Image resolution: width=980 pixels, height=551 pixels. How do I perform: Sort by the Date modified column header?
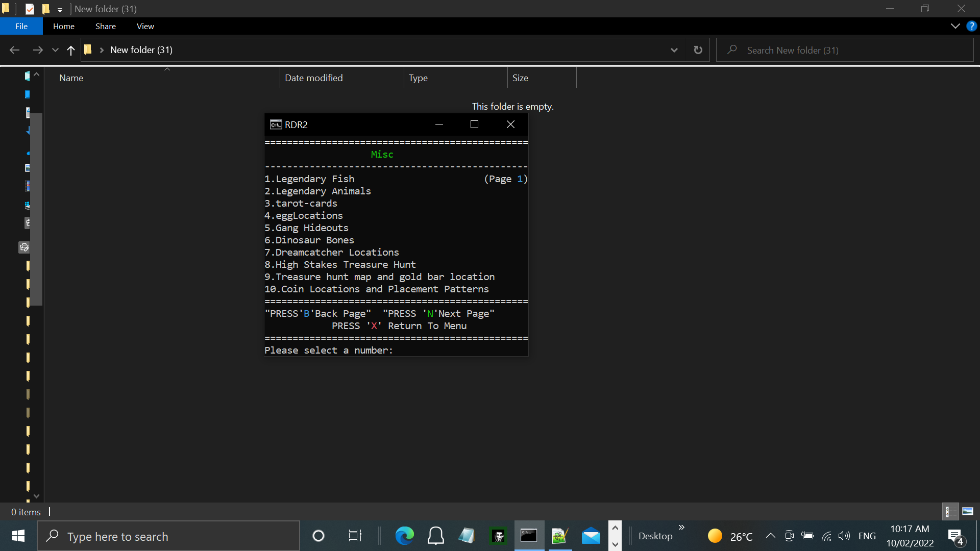[314, 78]
